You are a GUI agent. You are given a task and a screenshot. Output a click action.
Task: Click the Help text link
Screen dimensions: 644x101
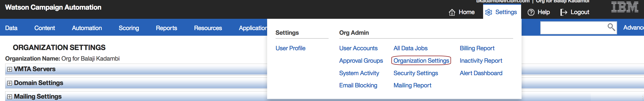point(543,12)
